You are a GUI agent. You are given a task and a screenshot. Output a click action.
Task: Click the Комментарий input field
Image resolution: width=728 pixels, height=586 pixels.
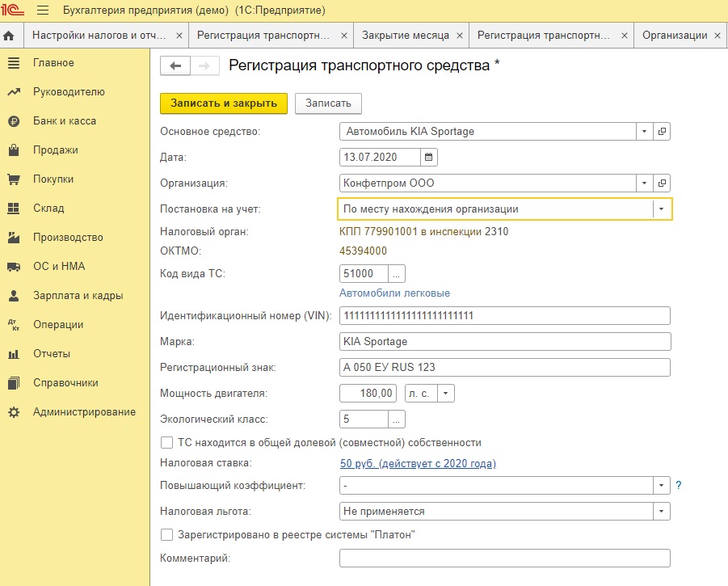[x=505, y=558]
